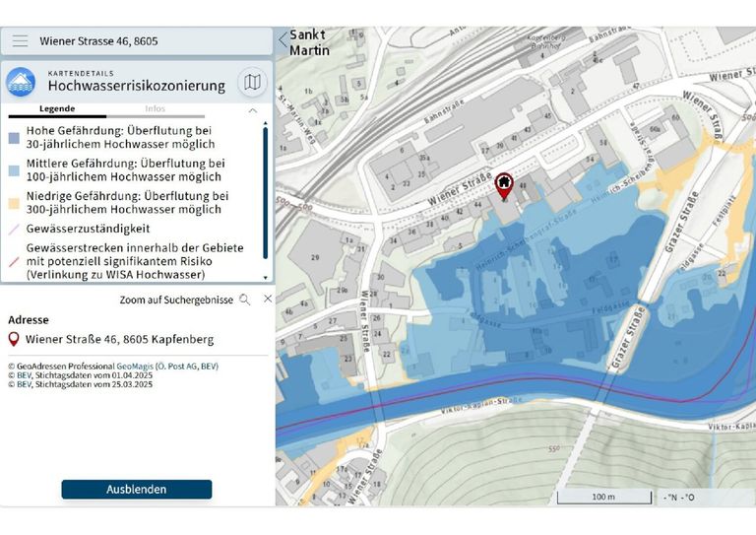The image size is (756, 535).
Task: Switch to the Legende tab
Action: [56, 108]
